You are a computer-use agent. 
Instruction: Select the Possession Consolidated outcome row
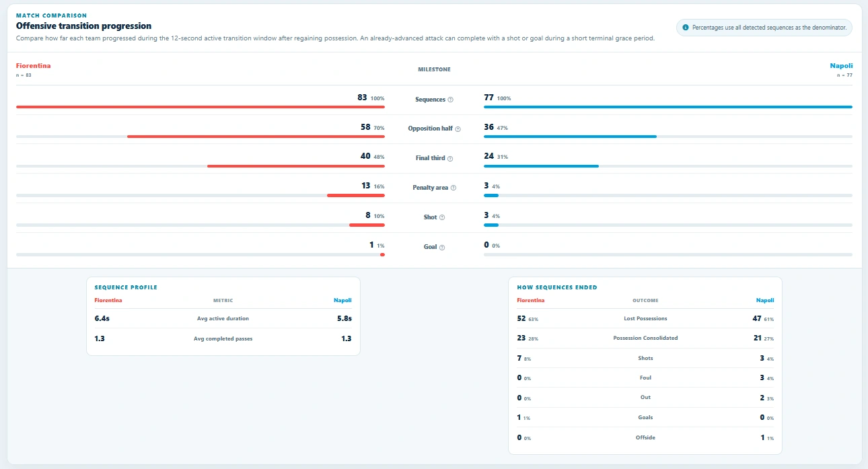coord(645,338)
